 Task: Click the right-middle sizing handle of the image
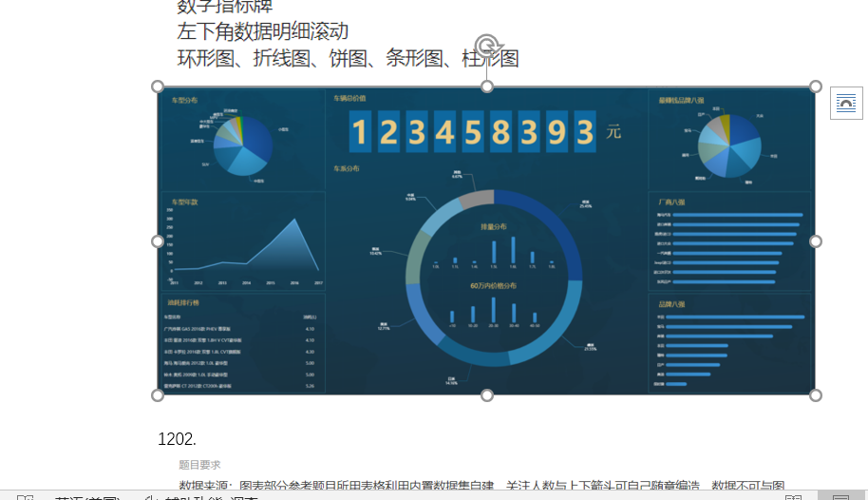pyautogui.click(x=816, y=241)
